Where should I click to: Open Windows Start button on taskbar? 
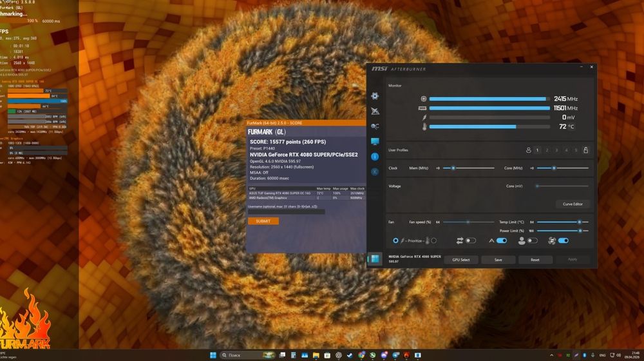click(x=213, y=355)
